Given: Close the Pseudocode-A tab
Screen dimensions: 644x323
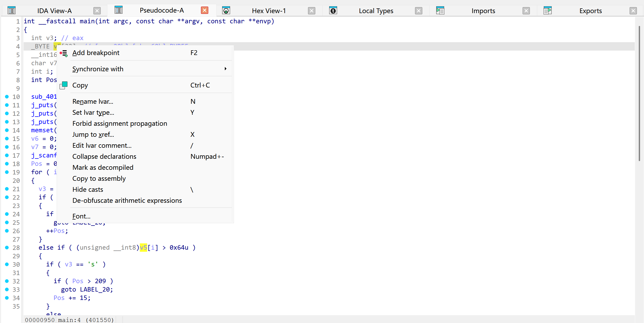Looking at the screenshot, I should click(x=204, y=10).
